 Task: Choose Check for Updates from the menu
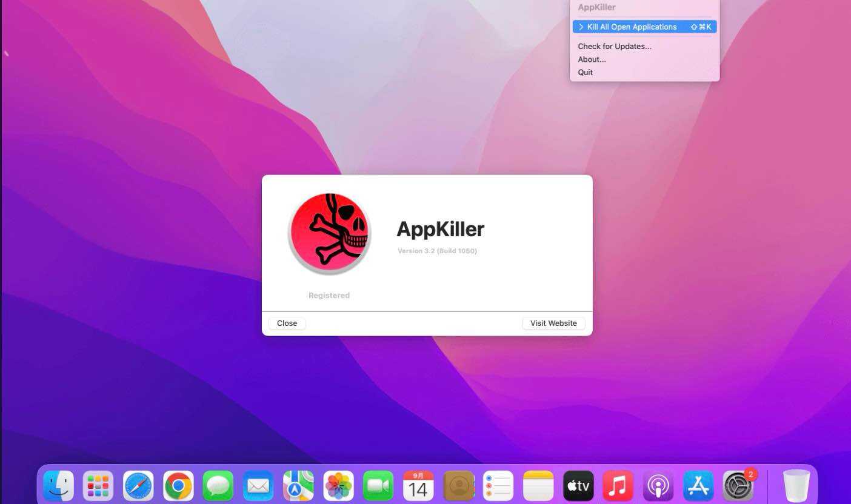tap(614, 46)
